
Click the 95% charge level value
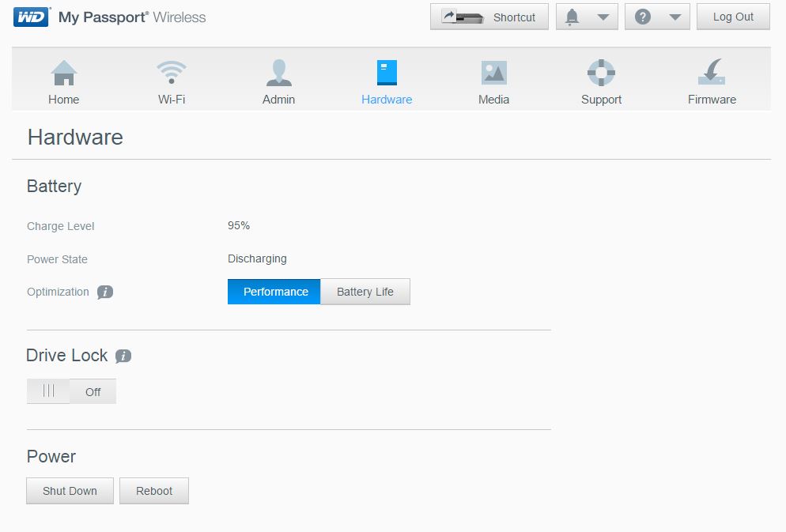click(x=239, y=225)
